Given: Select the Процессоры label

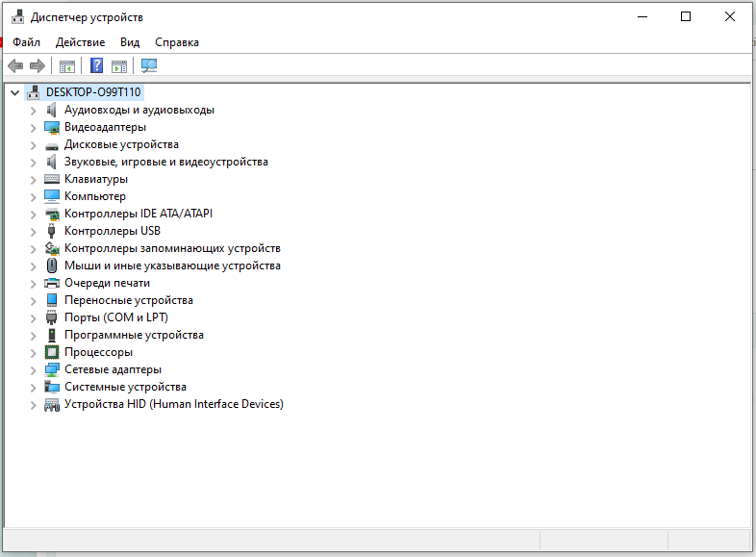Looking at the screenshot, I should (x=98, y=352).
